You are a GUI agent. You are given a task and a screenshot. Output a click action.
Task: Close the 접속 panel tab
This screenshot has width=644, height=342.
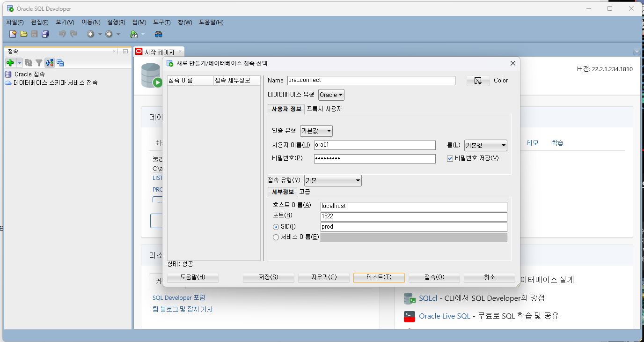click(114, 51)
